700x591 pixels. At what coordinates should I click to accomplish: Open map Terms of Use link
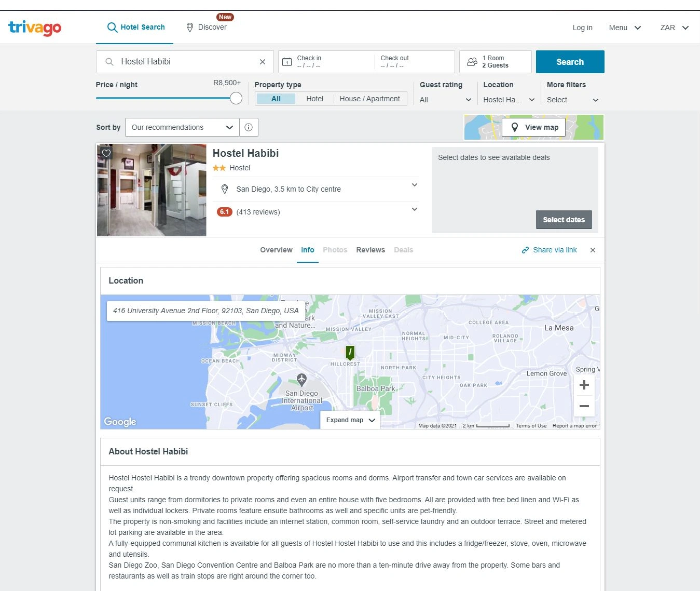[531, 426]
